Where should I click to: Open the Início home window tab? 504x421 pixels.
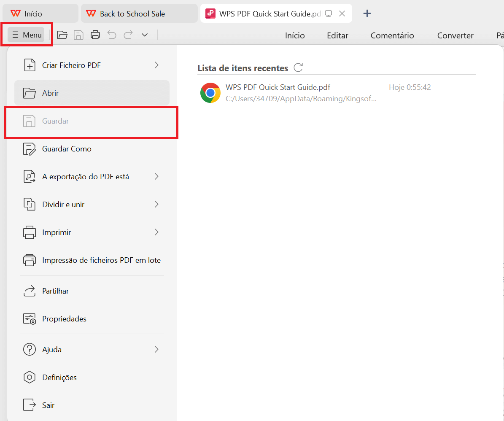[40, 13]
